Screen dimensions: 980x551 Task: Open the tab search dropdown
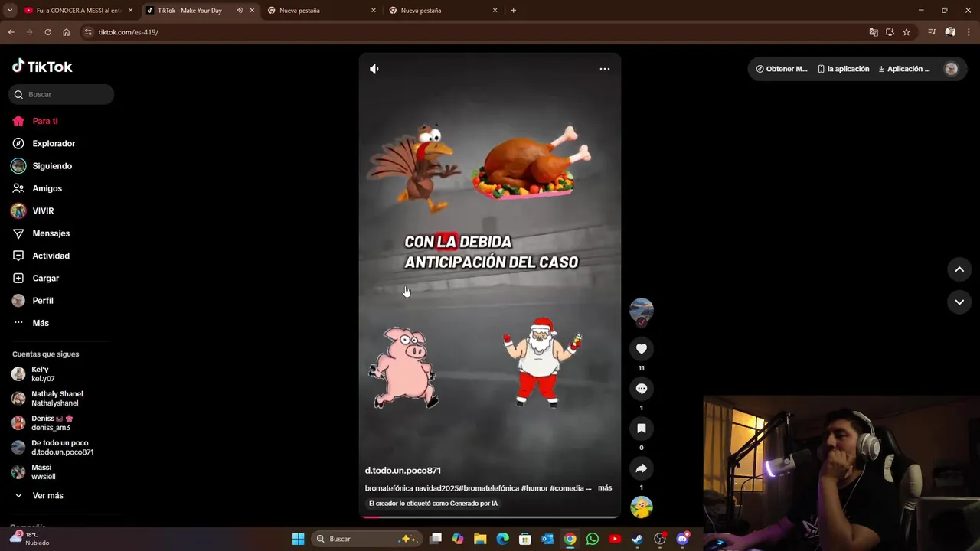point(9,11)
